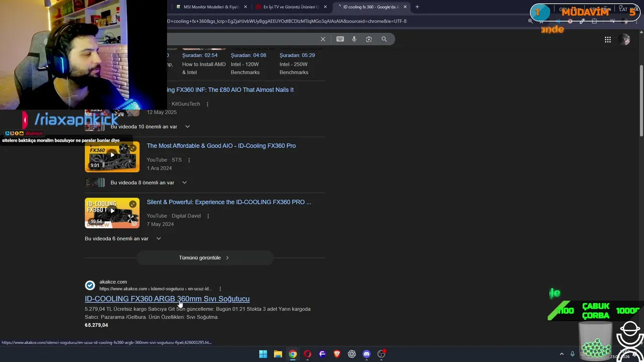Start voice search with the microphone

click(x=354, y=39)
